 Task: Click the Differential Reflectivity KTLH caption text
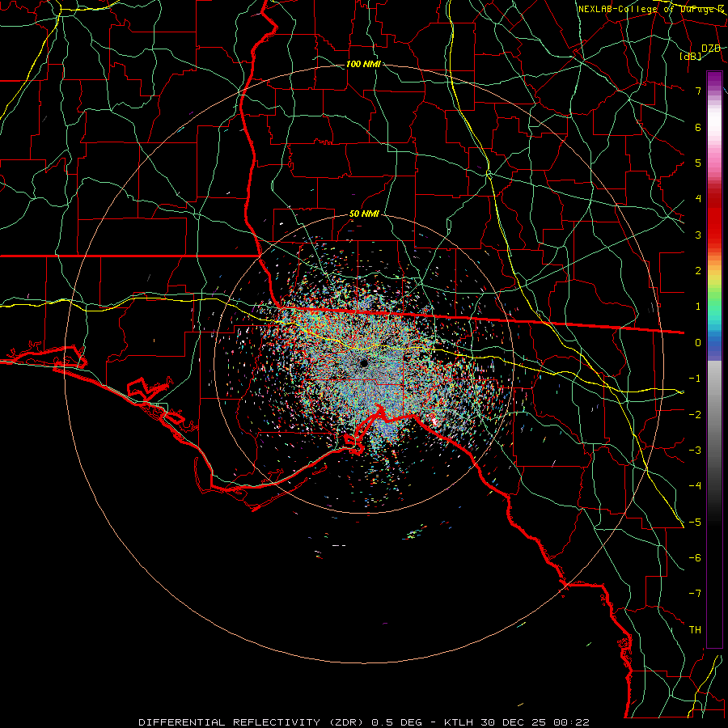364,722
